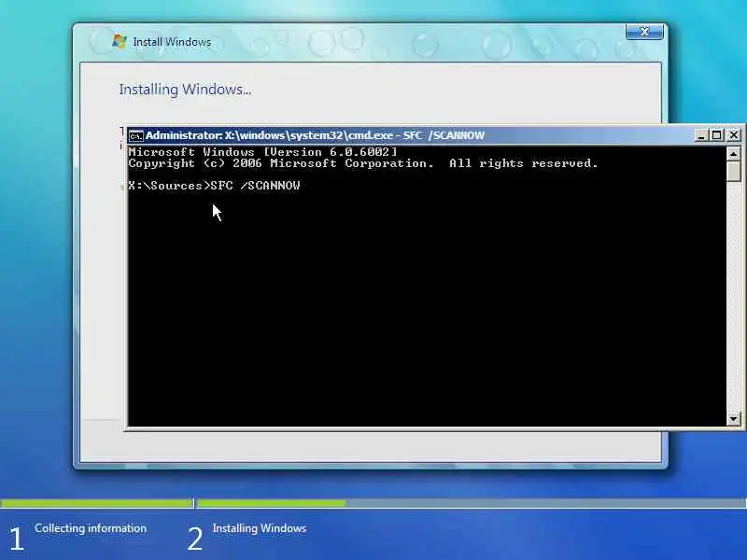This screenshot has width=747, height=560.
Task: Click the cmd.exe title bar text
Action: pyautogui.click(x=315, y=135)
